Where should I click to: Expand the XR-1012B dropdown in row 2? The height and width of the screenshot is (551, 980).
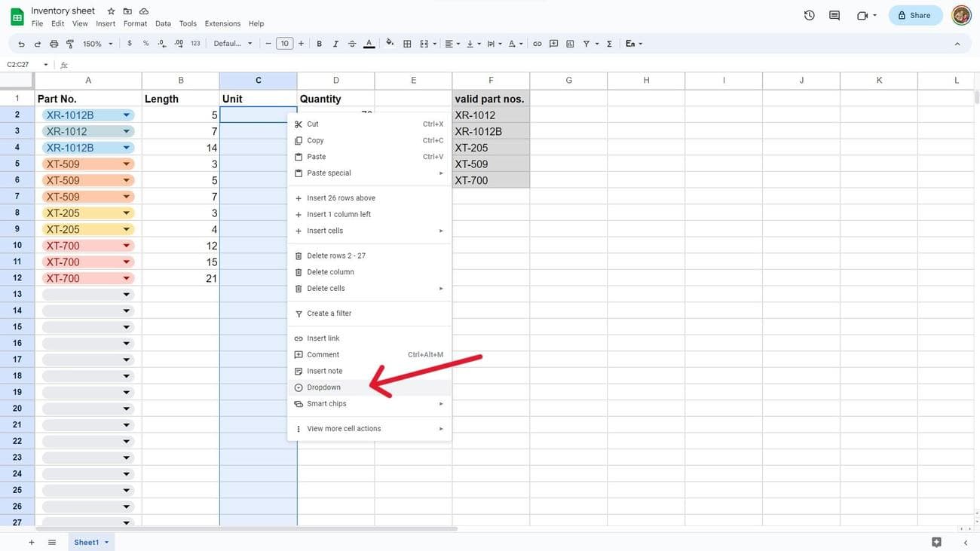pyautogui.click(x=127, y=115)
